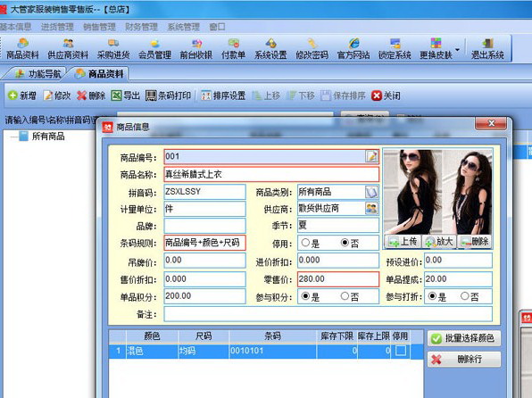
Task: Select 停用 否 radio button
Action: pyautogui.click(x=345, y=243)
